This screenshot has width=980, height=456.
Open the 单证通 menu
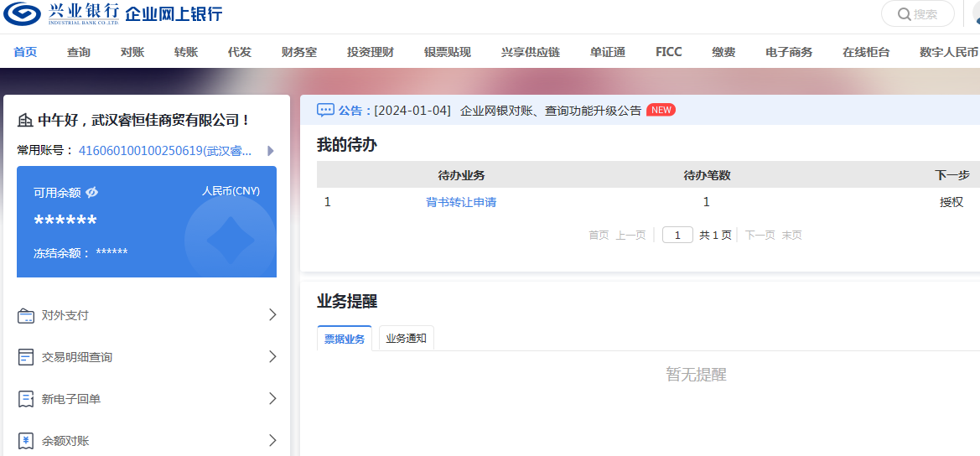point(608,53)
